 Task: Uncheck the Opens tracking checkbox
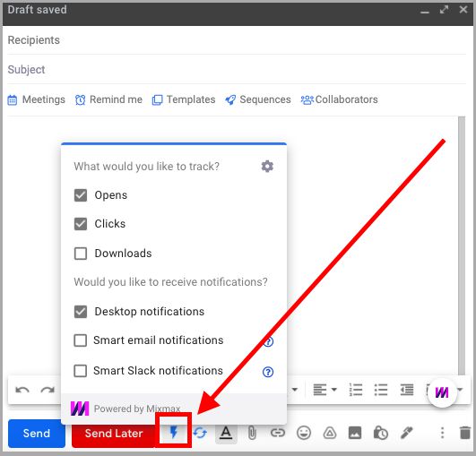pyautogui.click(x=81, y=195)
